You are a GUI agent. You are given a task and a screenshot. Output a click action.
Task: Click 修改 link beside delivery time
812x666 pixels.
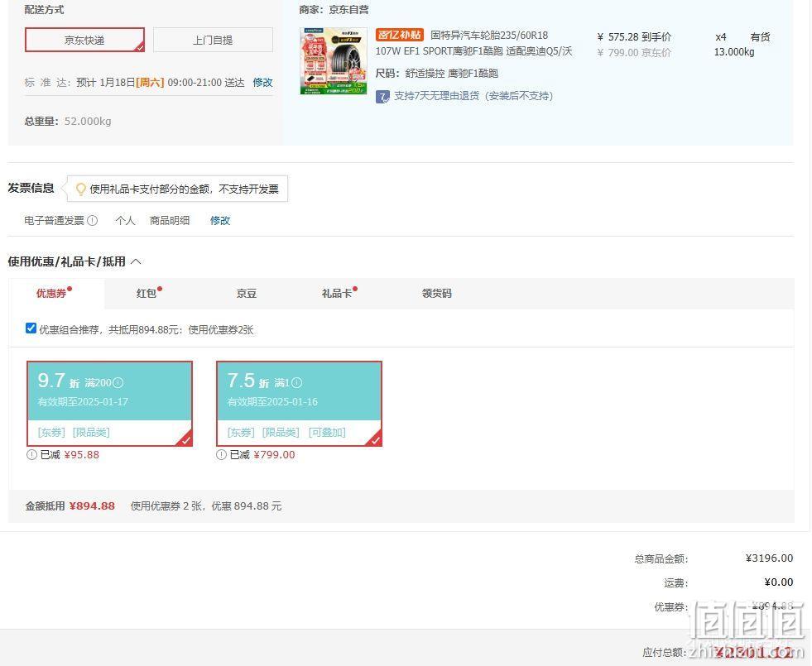click(262, 82)
